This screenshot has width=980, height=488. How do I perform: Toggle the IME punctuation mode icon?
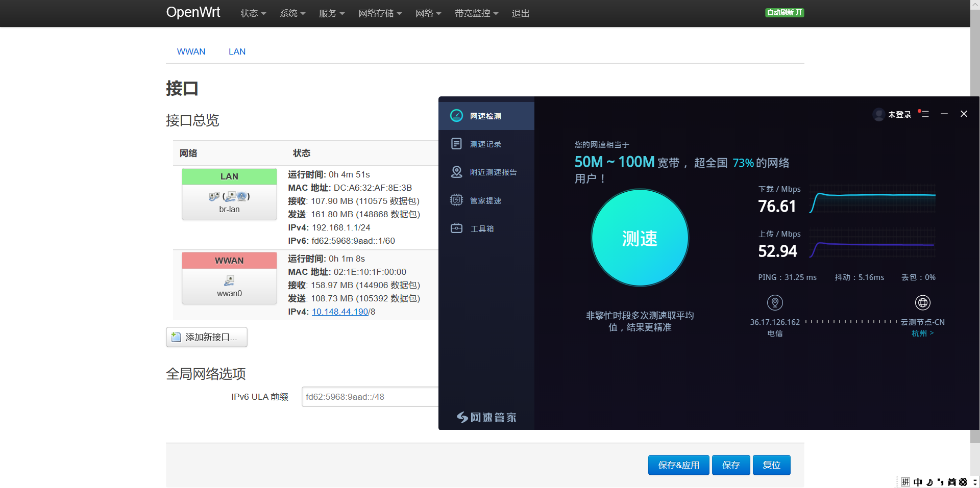940,482
